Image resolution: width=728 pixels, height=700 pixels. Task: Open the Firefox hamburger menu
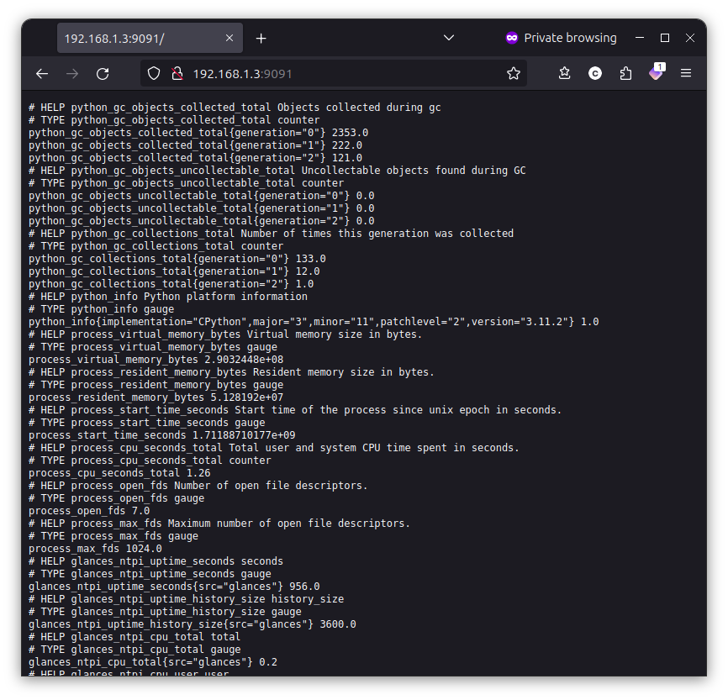686,73
